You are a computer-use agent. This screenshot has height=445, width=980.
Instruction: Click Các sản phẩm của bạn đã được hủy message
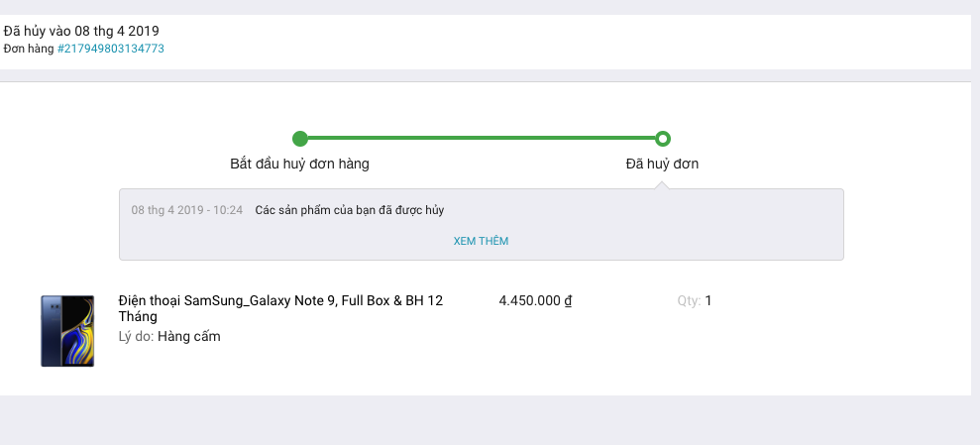(x=350, y=210)
